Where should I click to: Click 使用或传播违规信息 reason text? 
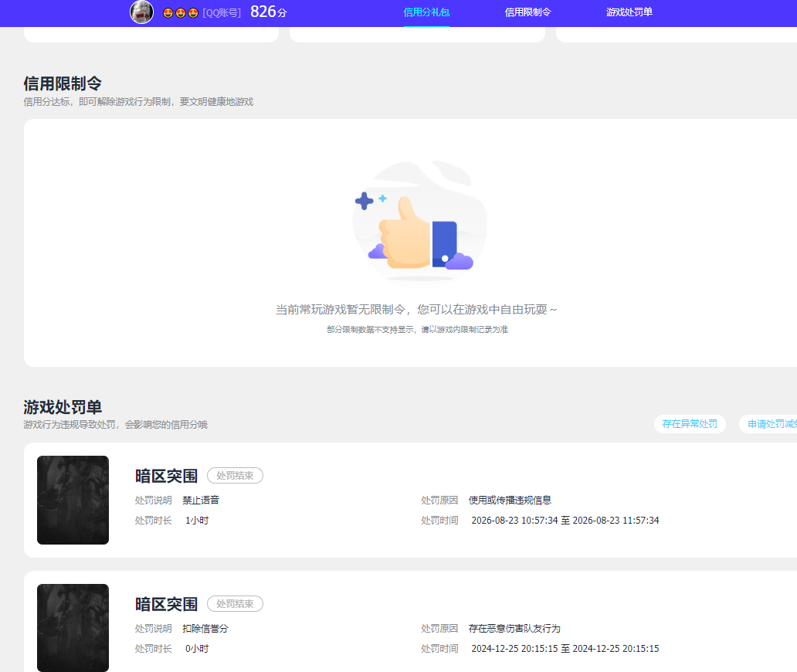(x=510, y=501)
